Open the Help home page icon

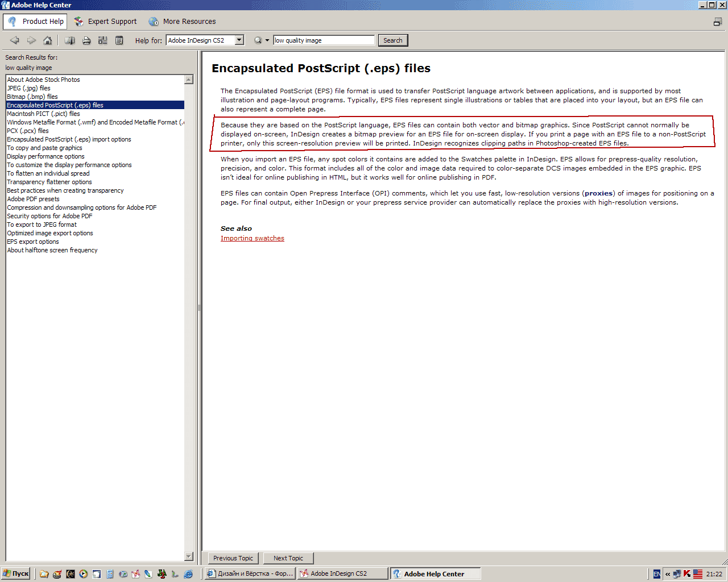[x=48, y=40]
